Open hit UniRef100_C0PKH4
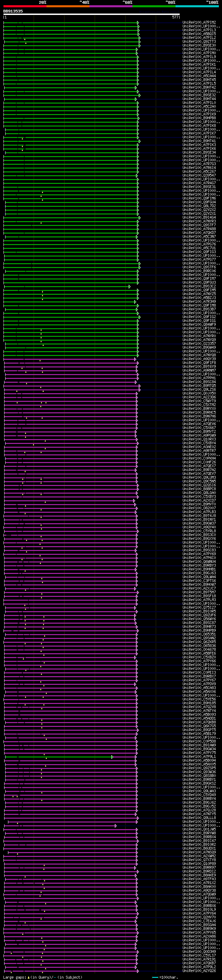Screen dimensions: 222x980 coord(199,459)
